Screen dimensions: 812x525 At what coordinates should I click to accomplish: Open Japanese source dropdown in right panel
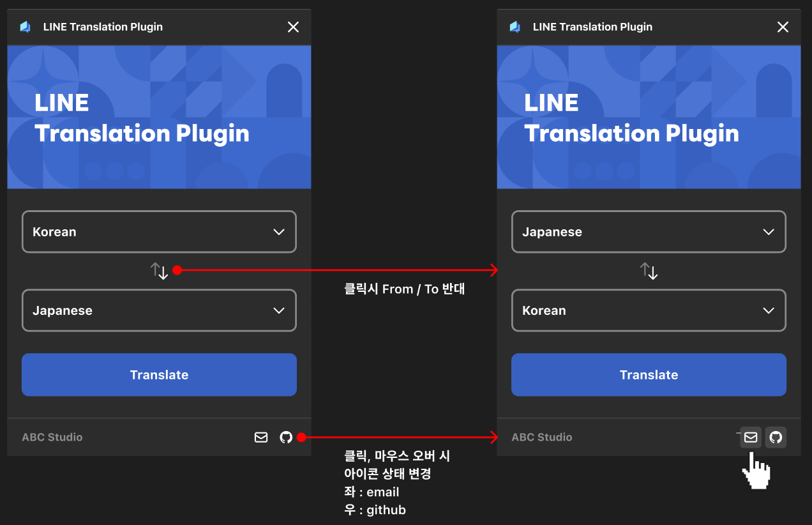pos(649,232)
